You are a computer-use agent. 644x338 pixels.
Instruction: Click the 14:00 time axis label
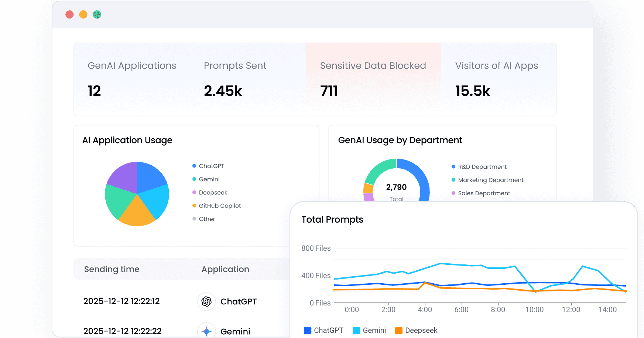coord(607,310)
